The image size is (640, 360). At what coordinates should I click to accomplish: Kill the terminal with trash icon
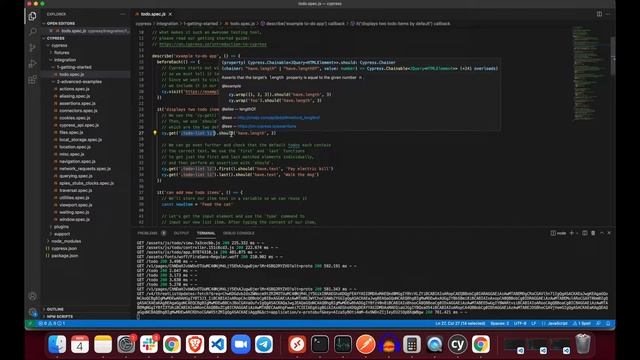pos(593,233)
